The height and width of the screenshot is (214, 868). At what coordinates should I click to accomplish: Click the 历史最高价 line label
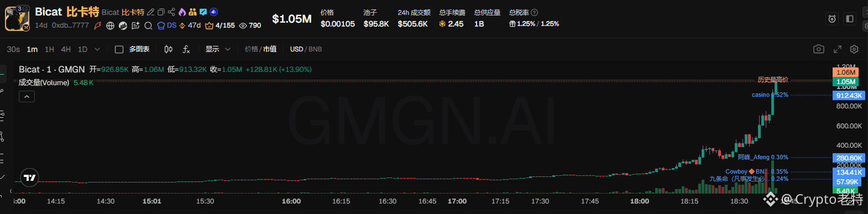(x=773, y=80)
